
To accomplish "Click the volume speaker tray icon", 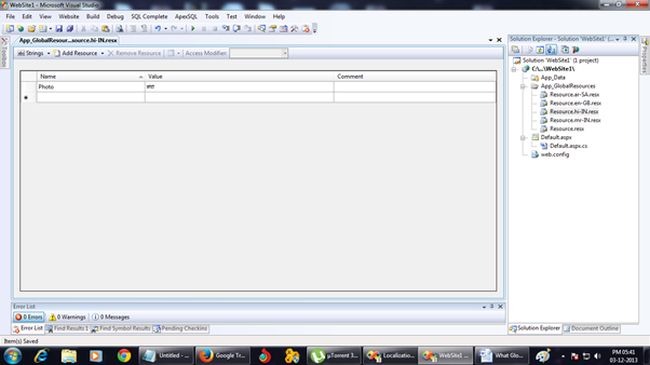I will [x=597, y=356].
